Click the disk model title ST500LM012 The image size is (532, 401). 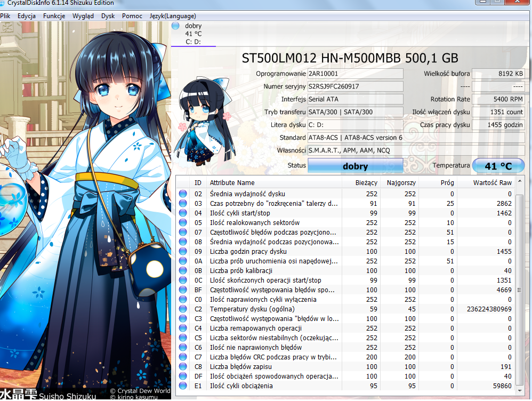pyautogui.click(x=350, y=58)
